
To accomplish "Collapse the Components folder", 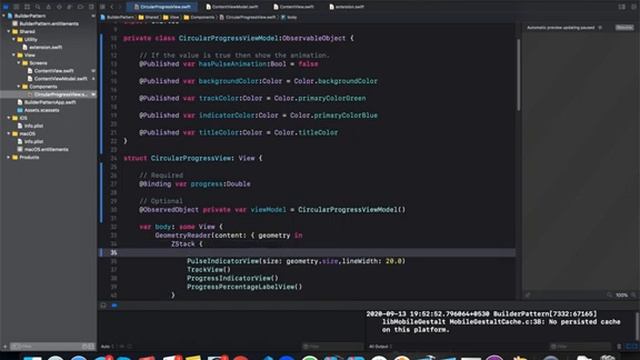I will [18, 87].
